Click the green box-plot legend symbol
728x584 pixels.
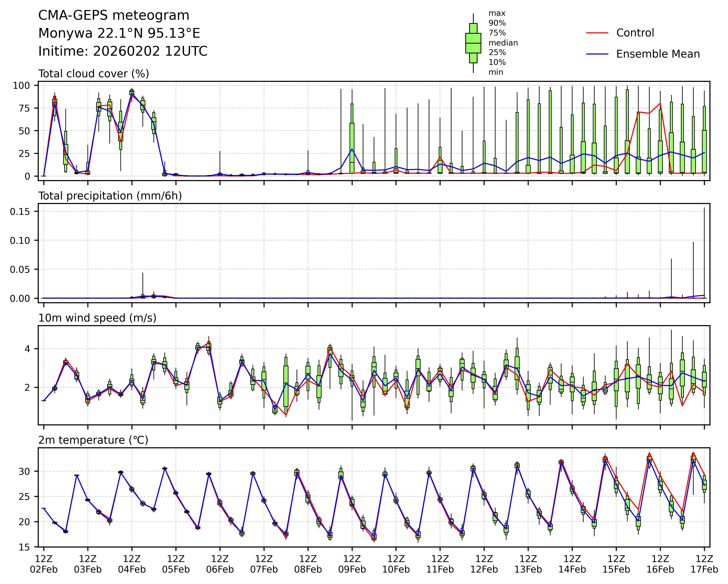pyautogui.click(x=473, y=43)
